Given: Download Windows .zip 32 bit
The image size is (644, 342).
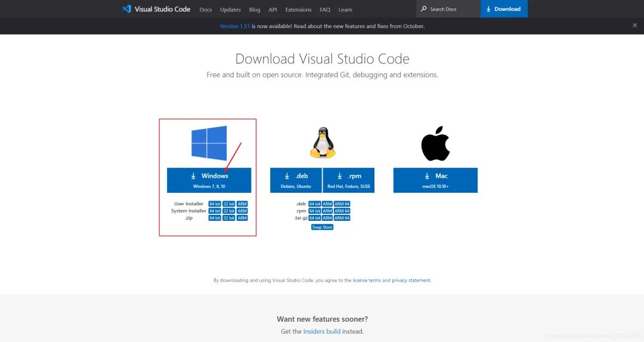Looking at the screenshot, I should [x=229, y=218].
